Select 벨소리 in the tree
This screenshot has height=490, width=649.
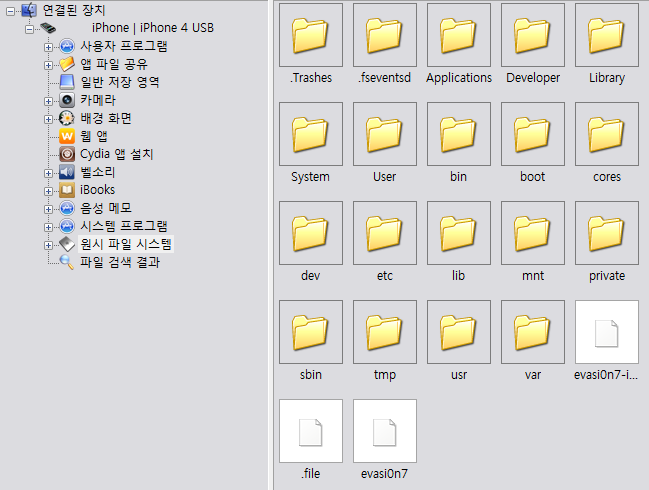tap(98, 172)
